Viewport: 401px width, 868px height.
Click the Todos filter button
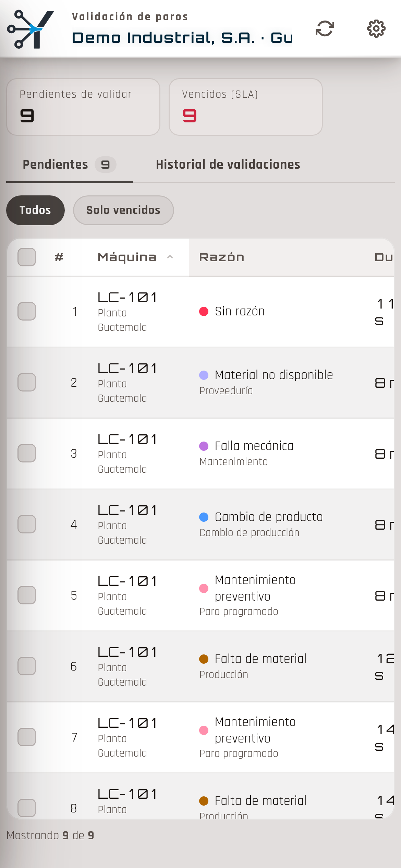tap(35, 210)
